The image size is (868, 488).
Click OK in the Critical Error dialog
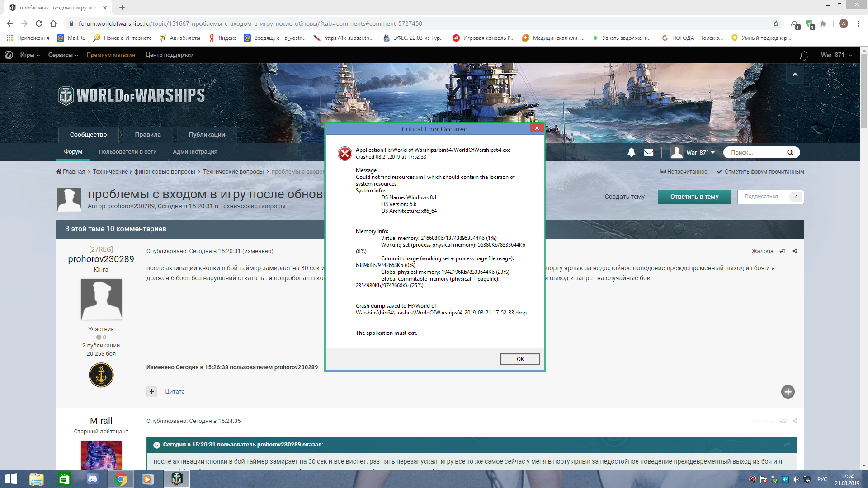520,359
